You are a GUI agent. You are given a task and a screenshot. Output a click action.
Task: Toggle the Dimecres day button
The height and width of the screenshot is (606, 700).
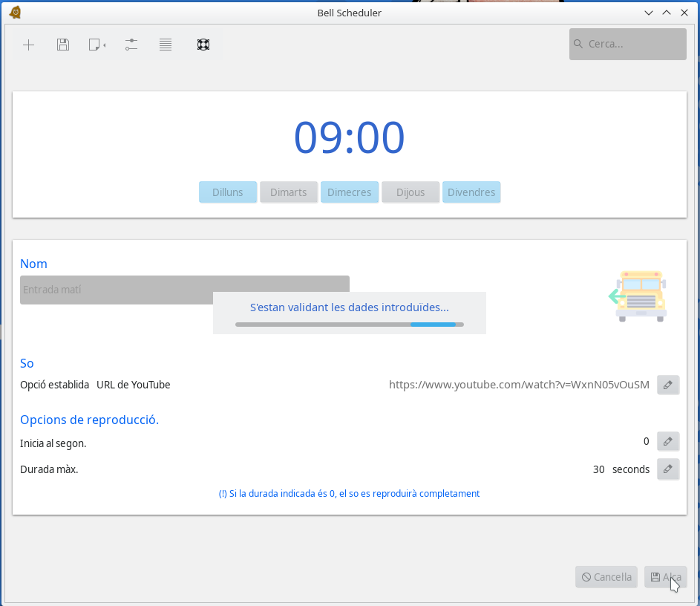(350, 192)
